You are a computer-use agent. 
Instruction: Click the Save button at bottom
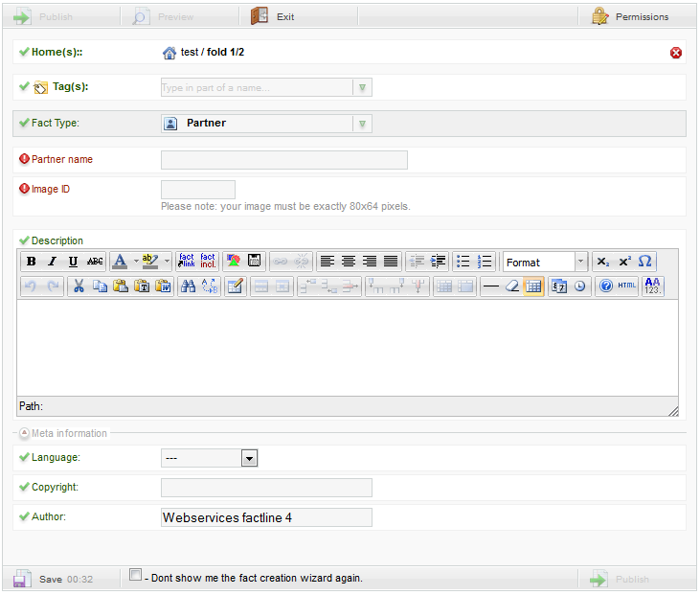[x=40, y=580]
